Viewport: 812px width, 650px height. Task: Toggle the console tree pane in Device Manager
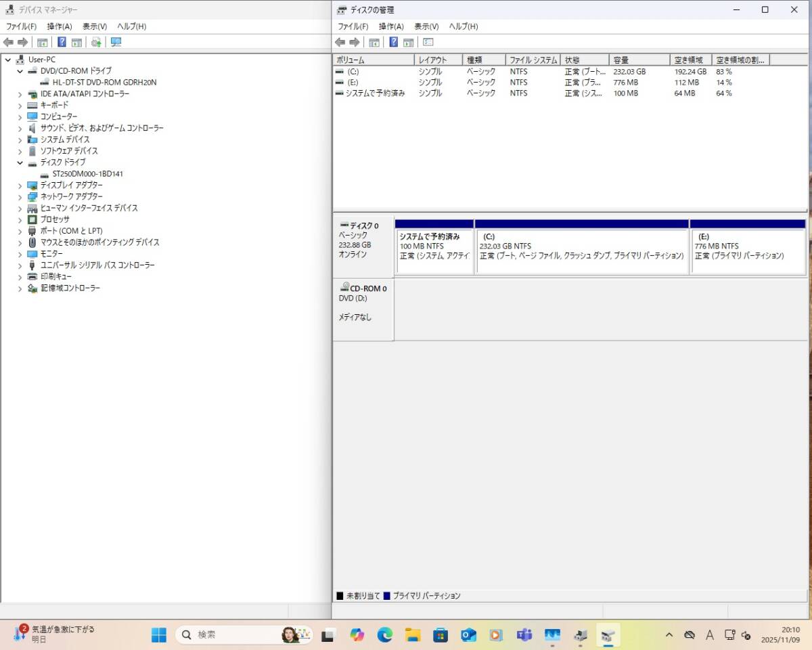[42, 42]
